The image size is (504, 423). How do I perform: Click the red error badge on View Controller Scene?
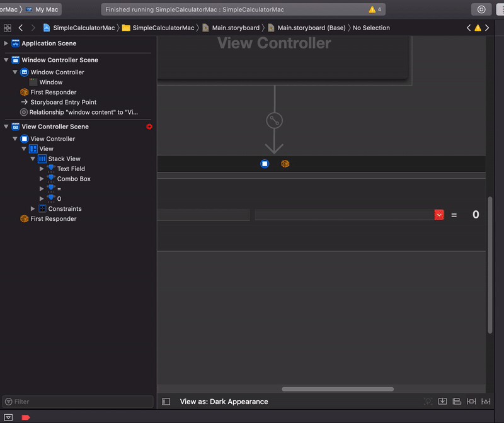[x=149, y=127]
